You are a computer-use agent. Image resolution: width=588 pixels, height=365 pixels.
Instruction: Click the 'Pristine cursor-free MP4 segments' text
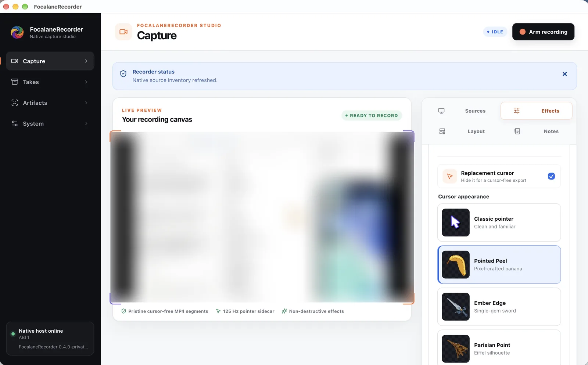point(168,311)
